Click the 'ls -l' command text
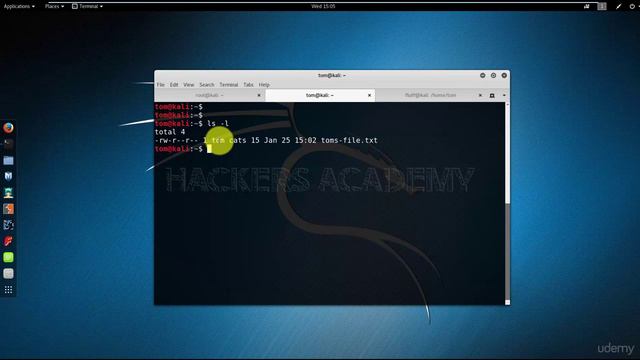This screenshot has height=360, width=640. pos(218,123)
